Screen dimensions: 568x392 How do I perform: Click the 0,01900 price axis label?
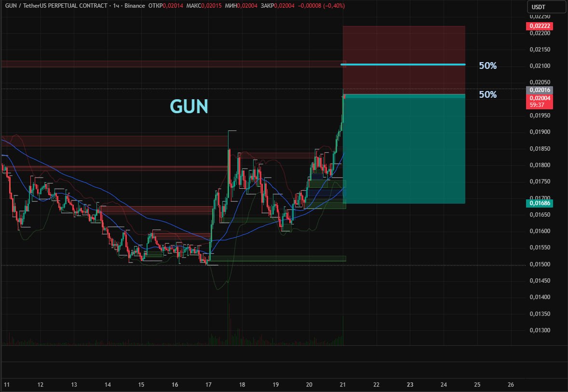[x=540, y=132]
